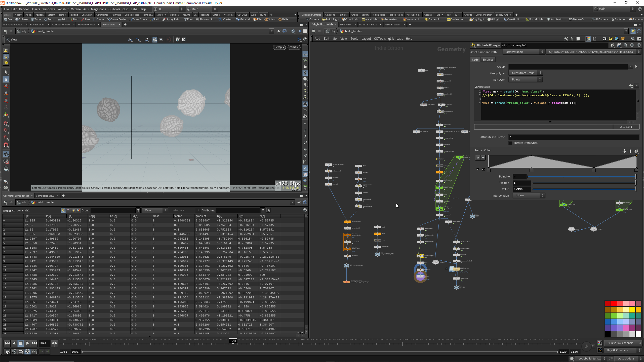The width and height of the screenshot is (644, 362).
Task: Remove the selected ramp point with X button
Action: coord(478,158)
